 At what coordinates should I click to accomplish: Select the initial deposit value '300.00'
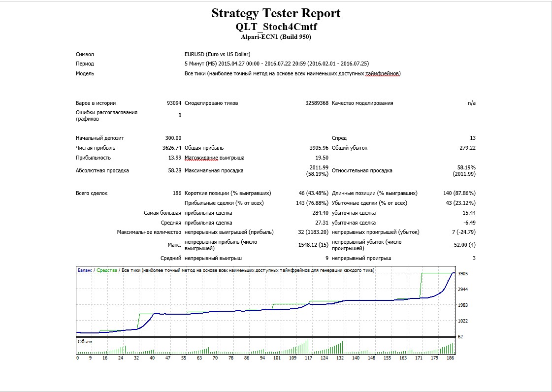173,138
